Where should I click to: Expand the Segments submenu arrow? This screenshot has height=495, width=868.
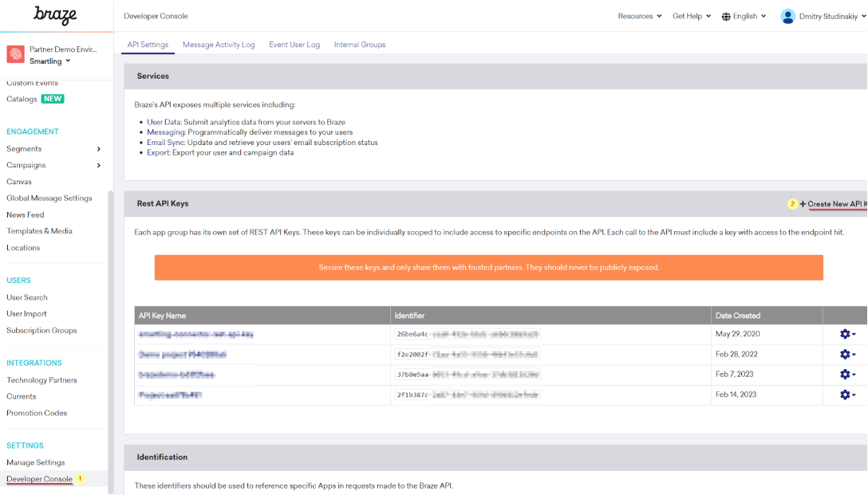point(99,149)
